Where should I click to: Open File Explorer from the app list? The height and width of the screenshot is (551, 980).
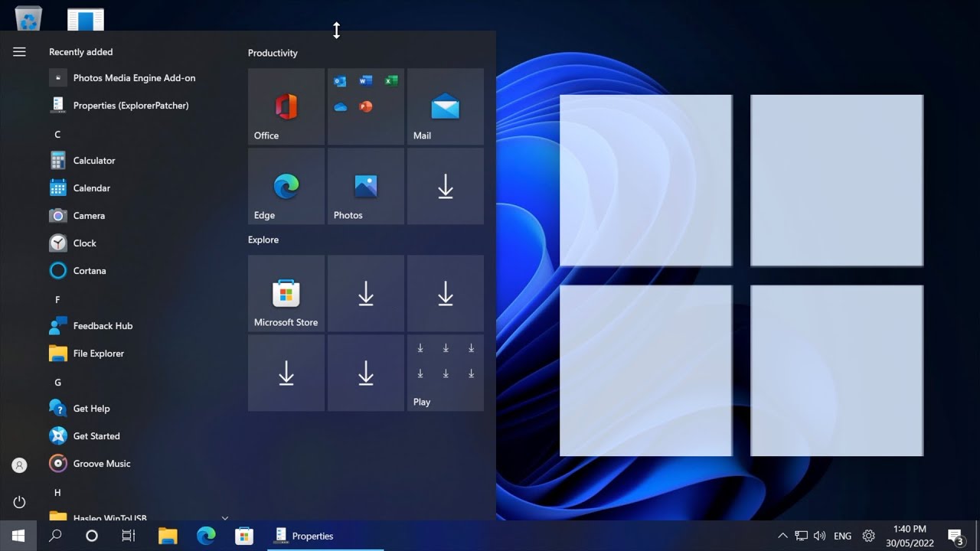139,354
